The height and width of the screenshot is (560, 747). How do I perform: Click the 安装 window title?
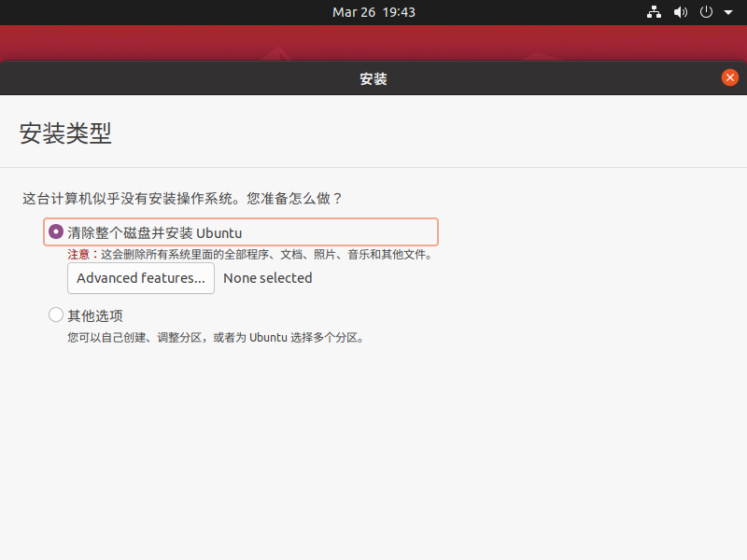pyautogui.click(x=373, y=78)
